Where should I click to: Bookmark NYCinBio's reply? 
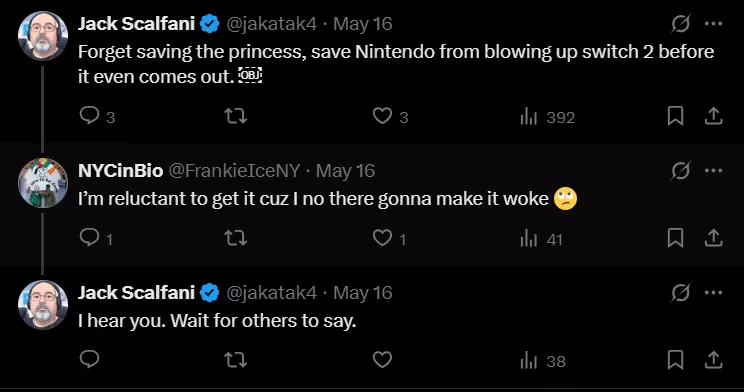click(x=675, y=238)
